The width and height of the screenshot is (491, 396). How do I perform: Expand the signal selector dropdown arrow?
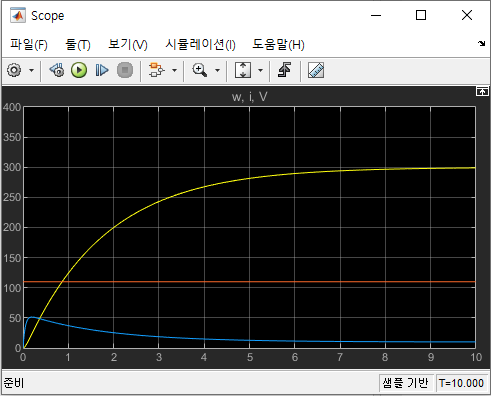click(x=174, y=70)
